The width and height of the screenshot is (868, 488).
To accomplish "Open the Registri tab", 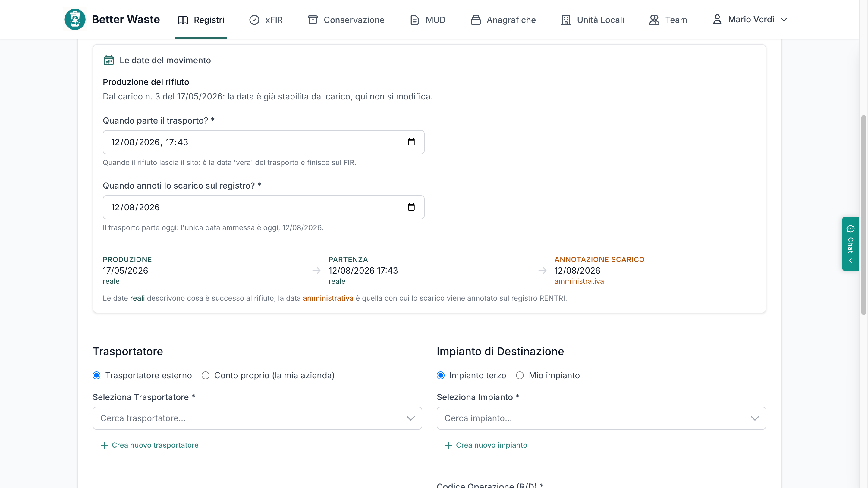I will tap(201, 20).
